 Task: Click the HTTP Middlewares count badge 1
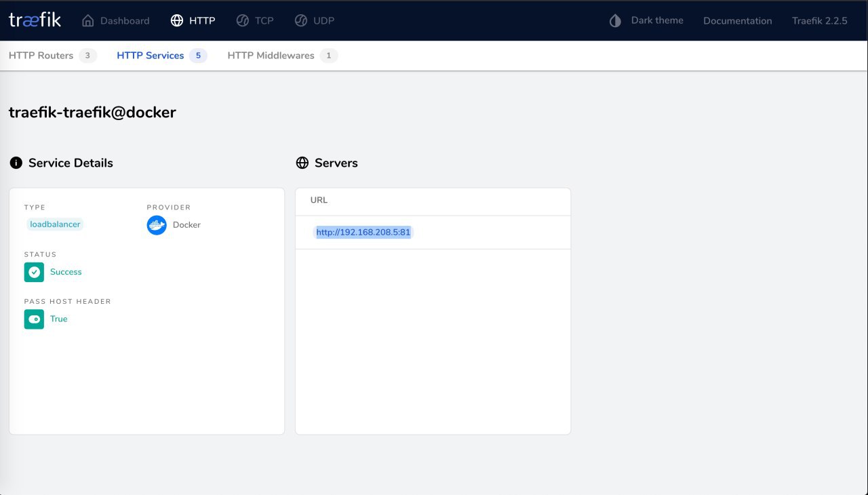click(x=329, y=56)
